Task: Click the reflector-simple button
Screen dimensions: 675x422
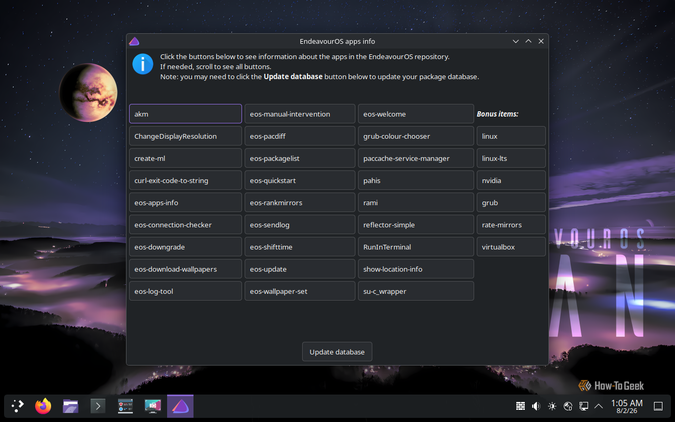Action: pyautogui.click(x=416, y=225)
